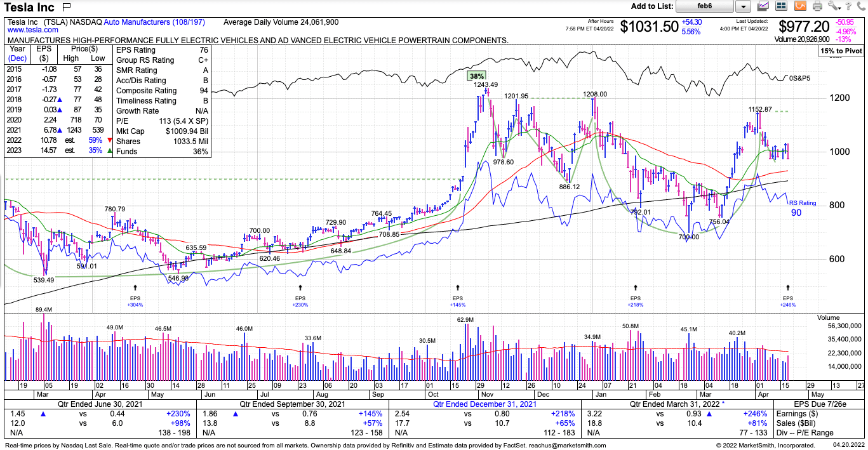
Task: Click the Qtr Ended December 31, 2021 header
Action: point(484,404)
